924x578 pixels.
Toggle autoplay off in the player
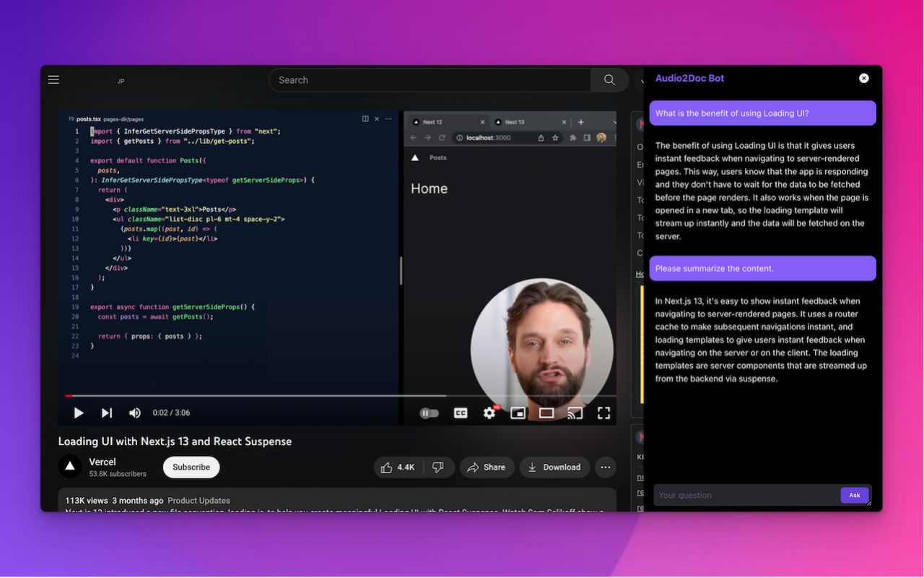click(430, 413)
